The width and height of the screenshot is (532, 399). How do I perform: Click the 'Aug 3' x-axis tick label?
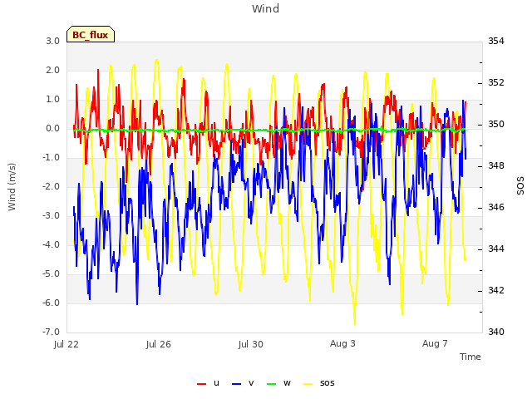[x=342, y=343]
